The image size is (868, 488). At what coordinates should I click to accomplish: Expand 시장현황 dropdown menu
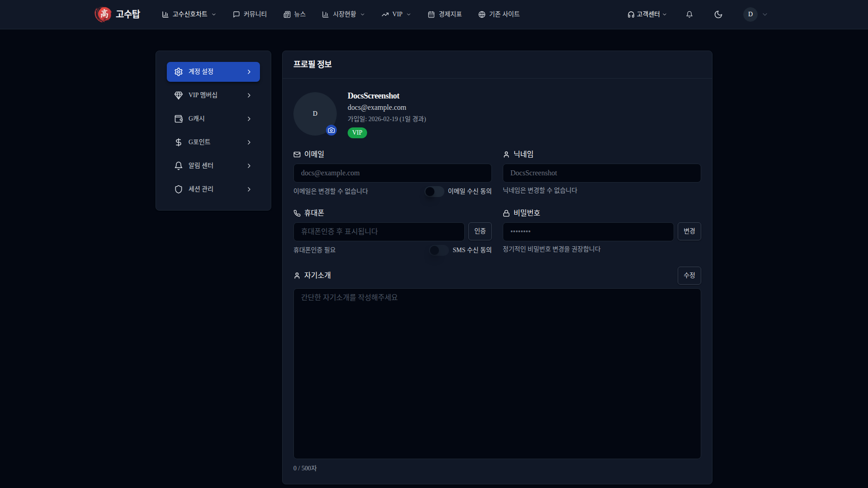[x=344, y=14]
